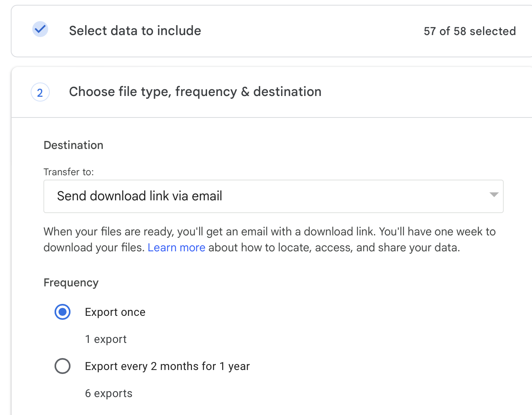The width and height of the screenshot is (532, 415).
Task: Select the 'Export once' radio button
Action: click(63, 312)
